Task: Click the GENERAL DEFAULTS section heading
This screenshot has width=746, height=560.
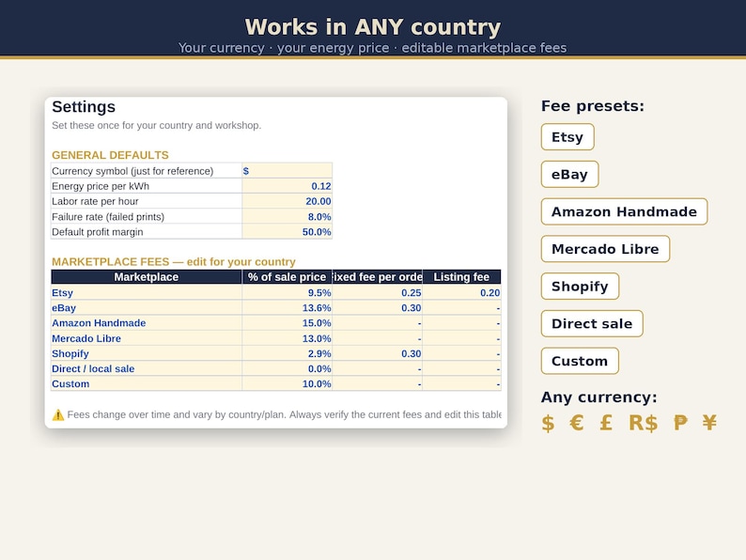Action: coord(110,155)
